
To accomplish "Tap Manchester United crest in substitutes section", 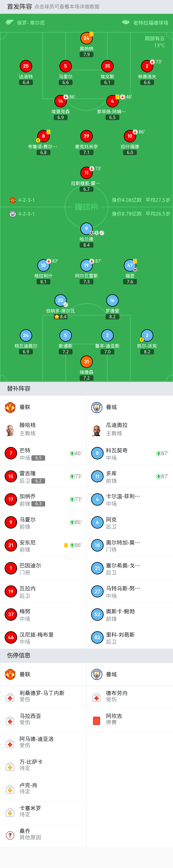I will coord(10,407).
